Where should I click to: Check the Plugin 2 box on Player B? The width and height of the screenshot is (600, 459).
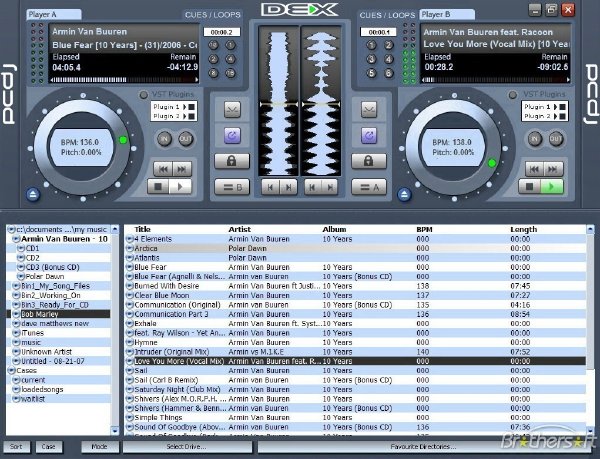point(562,116)
